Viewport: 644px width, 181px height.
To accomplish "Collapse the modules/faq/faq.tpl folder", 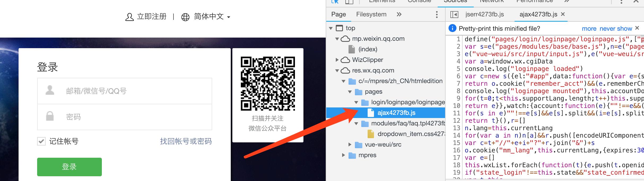I will coord(356,124).
